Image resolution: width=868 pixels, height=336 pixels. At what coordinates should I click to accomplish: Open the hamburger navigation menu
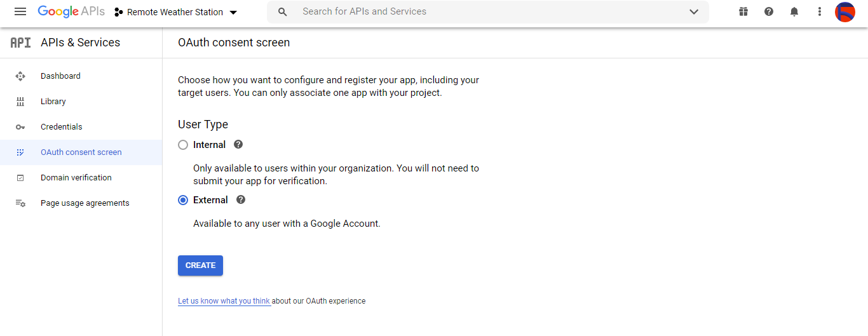coord(20,12)
